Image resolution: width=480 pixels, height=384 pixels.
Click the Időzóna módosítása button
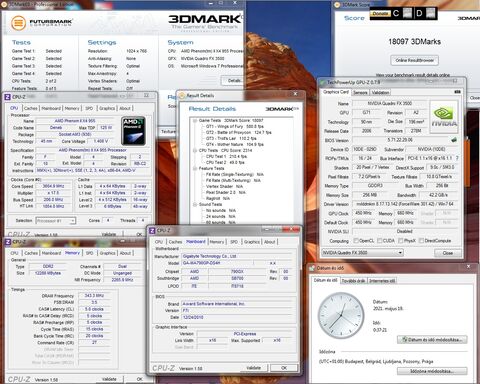(x=432, y=371)
